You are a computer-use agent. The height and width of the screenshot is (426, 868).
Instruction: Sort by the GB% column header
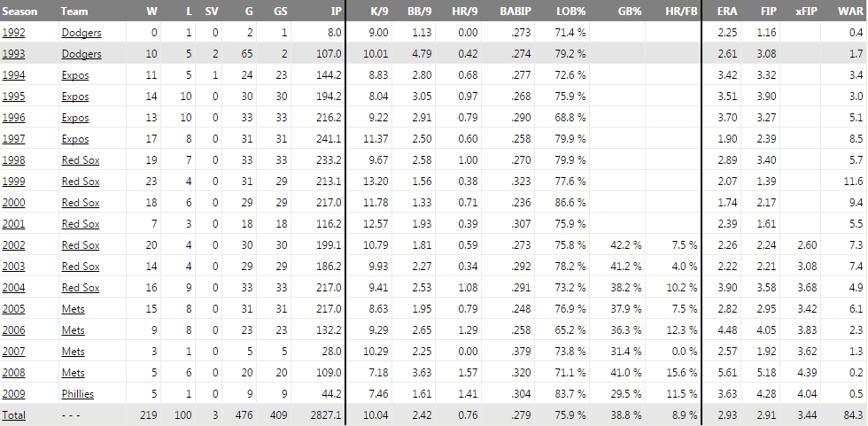click(629, 12)
